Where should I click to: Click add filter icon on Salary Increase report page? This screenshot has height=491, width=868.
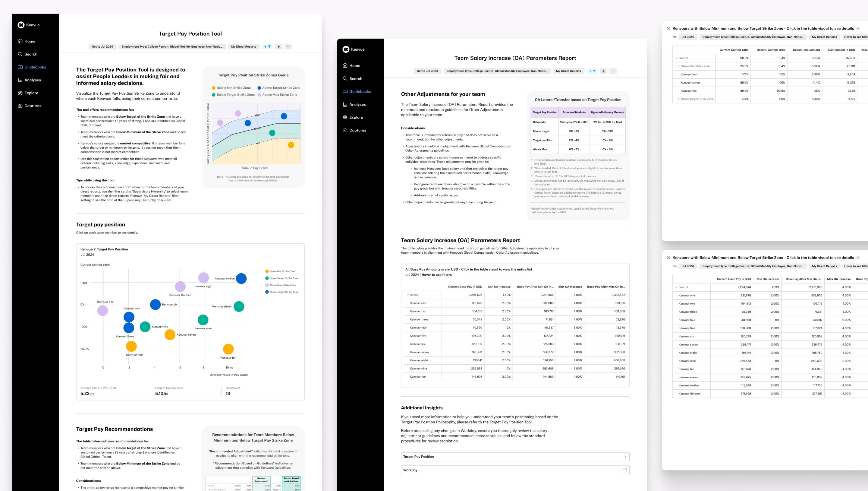tap(592, 71)
